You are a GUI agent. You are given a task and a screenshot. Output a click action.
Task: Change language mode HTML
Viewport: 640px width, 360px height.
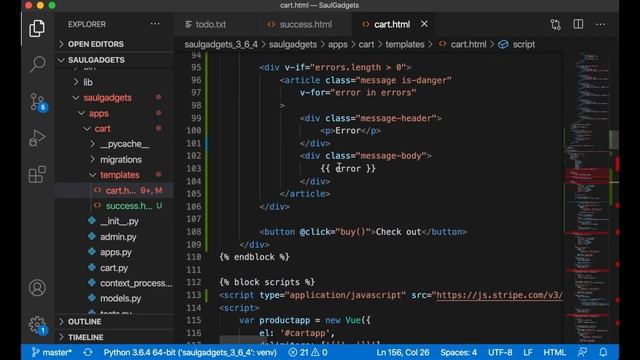coord(554,352)
